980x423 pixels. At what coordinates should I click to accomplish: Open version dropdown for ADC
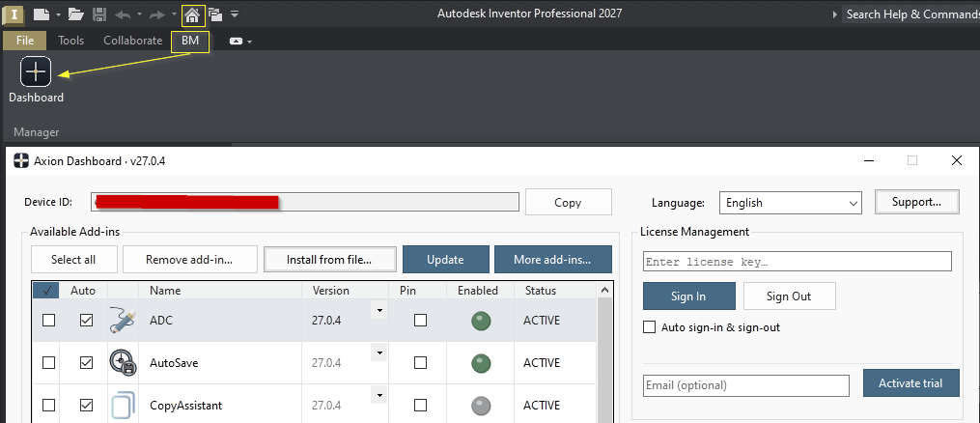click(378, 310)
